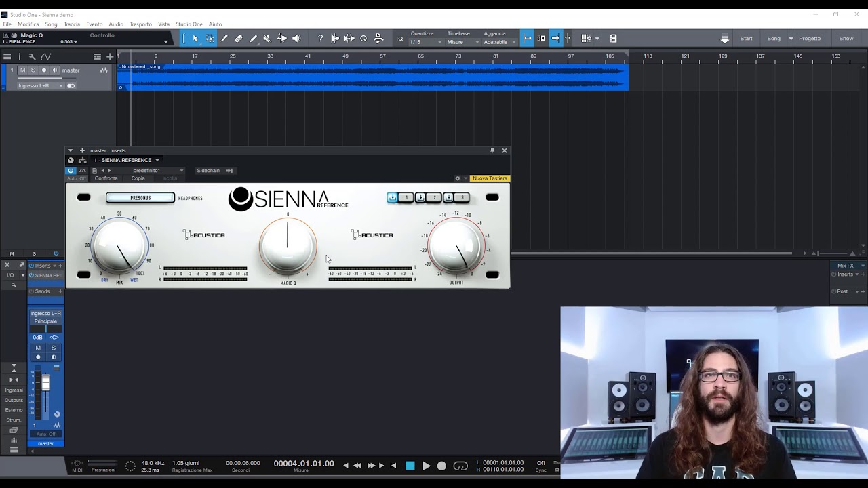
Task: Open the Trasporto menu
Action: point(140,24)
